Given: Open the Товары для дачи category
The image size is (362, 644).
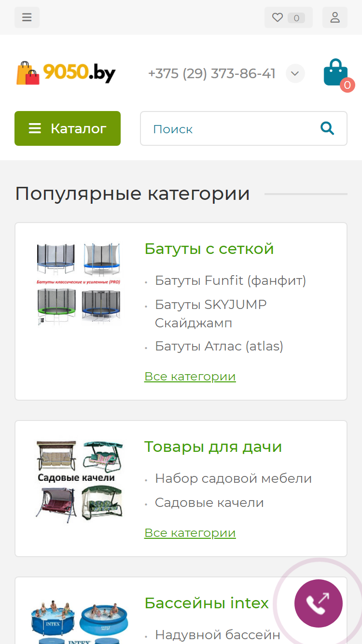Looking at the screenshot, I should 213,447.
